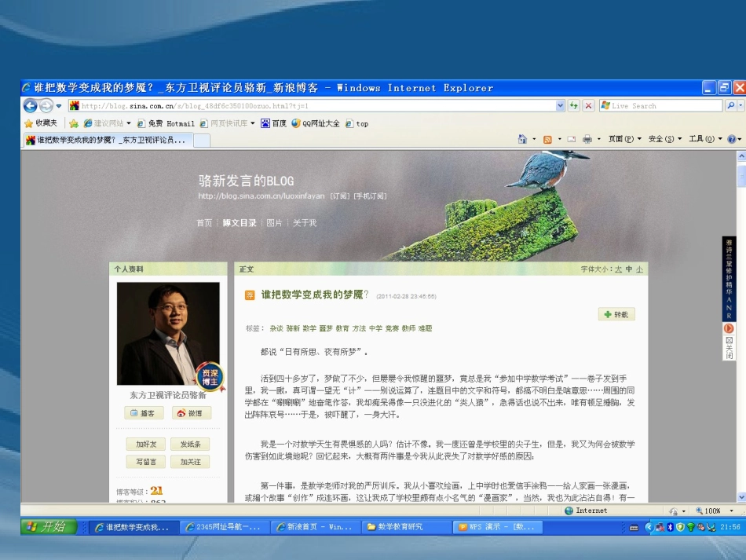746x560 pixels.
Task: Switch to 数学教育研究 folder in taskbar
Action: 405,527
